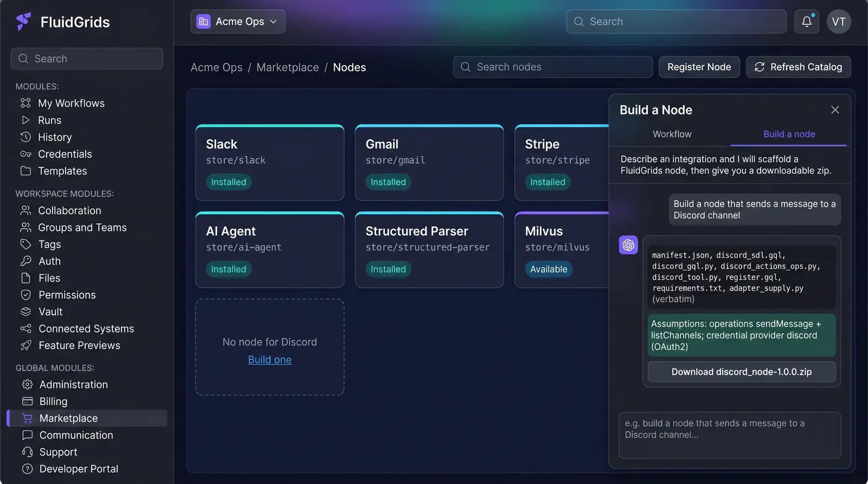Open the Stripe node card
The height and width of the screenshot is (484, 868).
click(561, 163)
